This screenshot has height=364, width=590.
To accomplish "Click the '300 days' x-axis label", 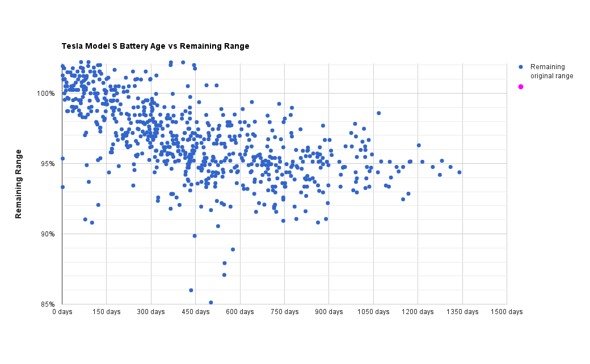I will 151,312.
